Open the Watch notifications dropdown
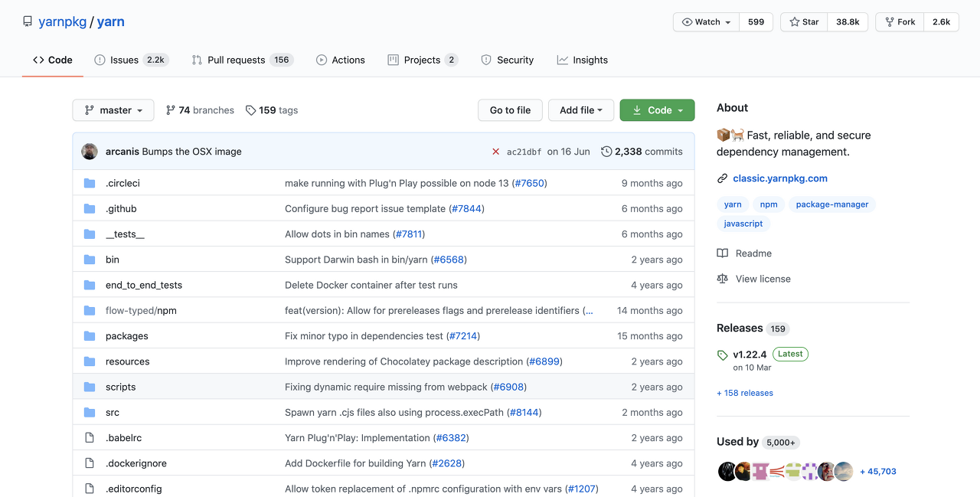 (706, 22)
